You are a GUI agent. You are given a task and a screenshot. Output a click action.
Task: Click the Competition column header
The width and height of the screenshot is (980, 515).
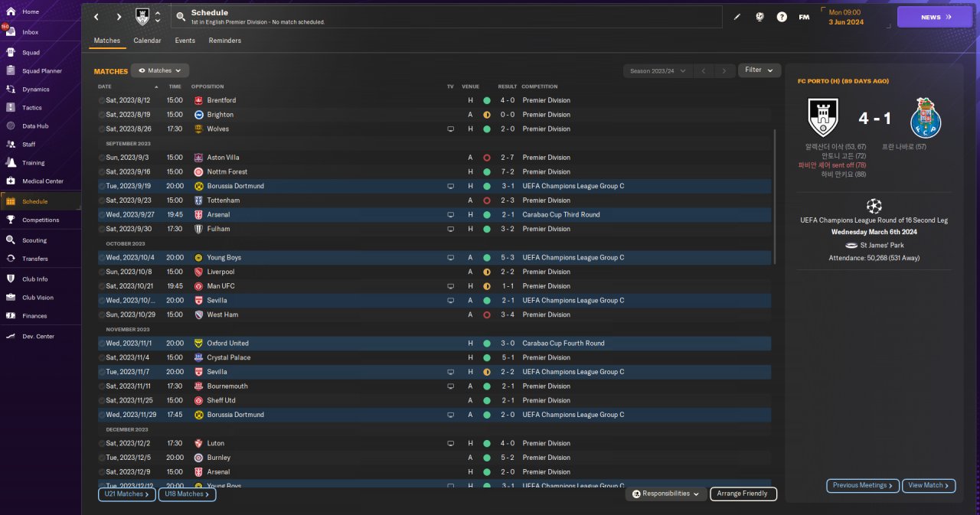(x=540, y=86)
